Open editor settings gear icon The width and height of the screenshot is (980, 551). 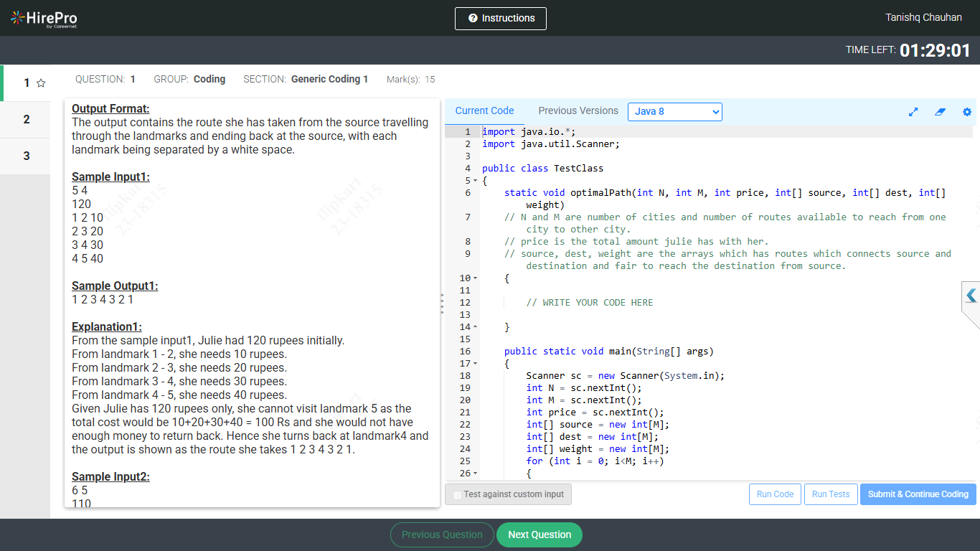[967, 112]
